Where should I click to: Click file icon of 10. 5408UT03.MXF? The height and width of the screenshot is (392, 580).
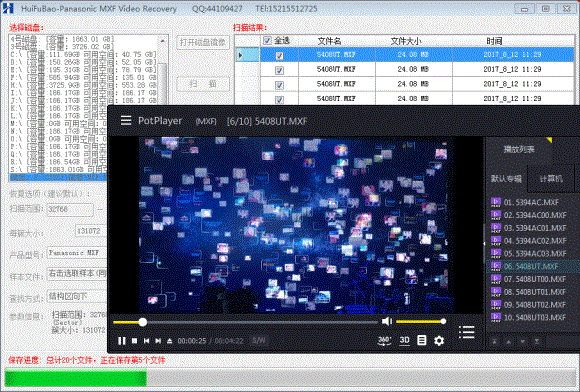tap(496, 317)
